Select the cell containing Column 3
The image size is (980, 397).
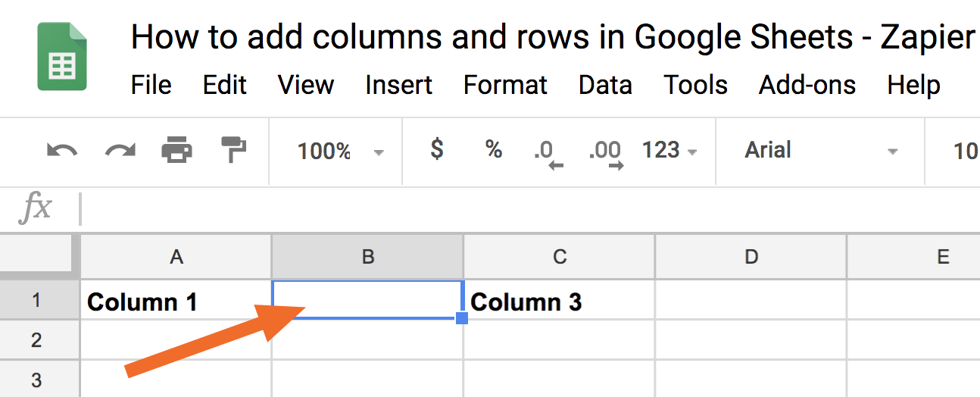point(560,300)
